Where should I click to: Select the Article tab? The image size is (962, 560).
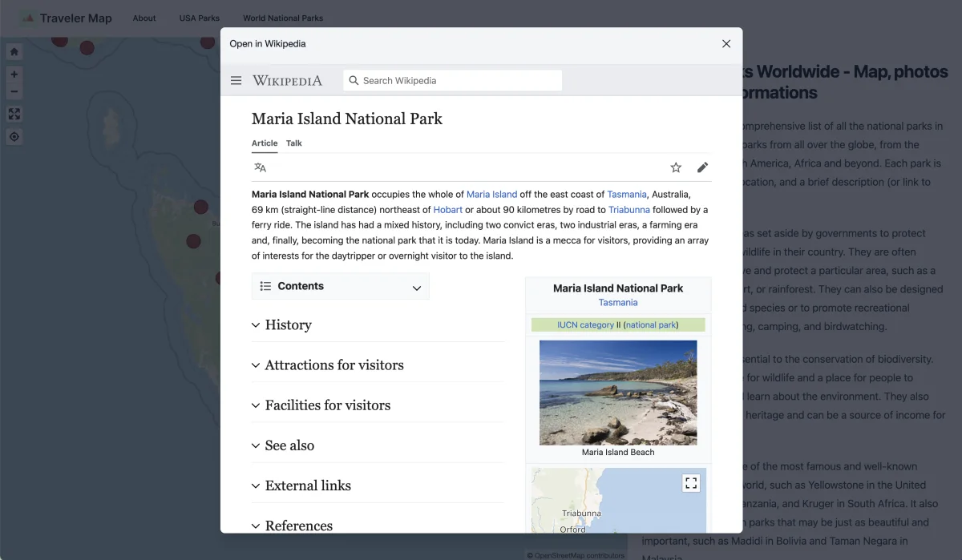(265, 143)
